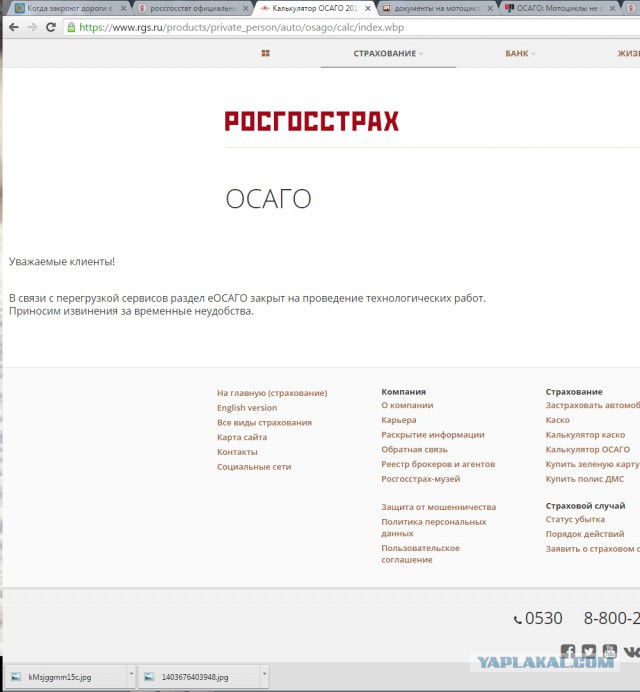Viewport: 640px width, 692px height.
Task: Open the 'О компании' link
Action: tap(407, 405)
